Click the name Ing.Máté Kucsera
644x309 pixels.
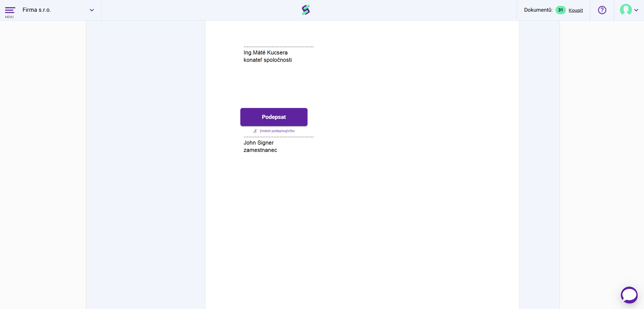[266, 53]
